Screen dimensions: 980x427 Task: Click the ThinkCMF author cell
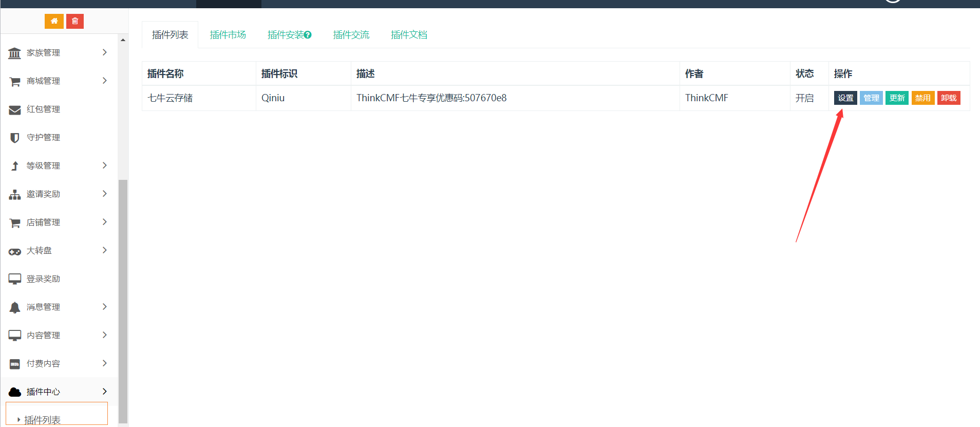pyautogui.click(x=735, y=98)
